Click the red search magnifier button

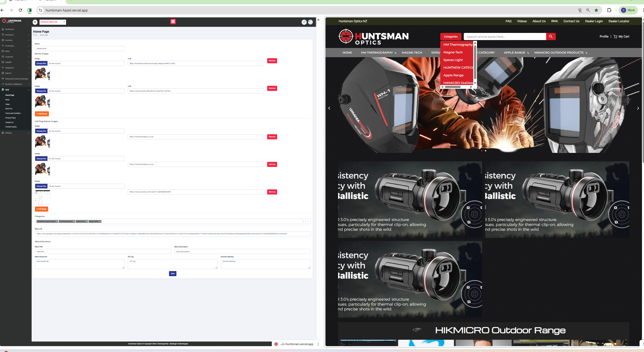pyautogui.click(x=551, y=37)
